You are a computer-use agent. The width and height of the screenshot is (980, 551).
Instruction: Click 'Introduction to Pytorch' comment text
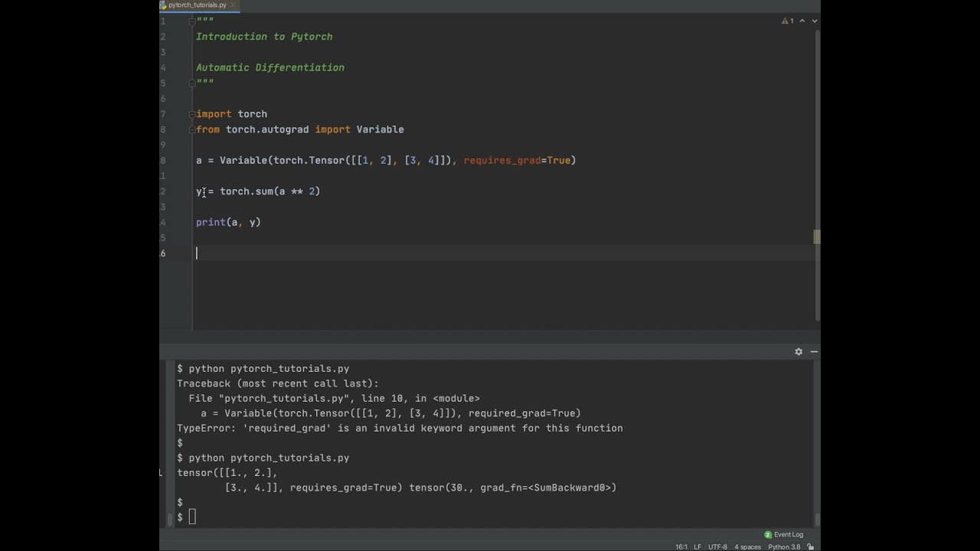point(264,37)
